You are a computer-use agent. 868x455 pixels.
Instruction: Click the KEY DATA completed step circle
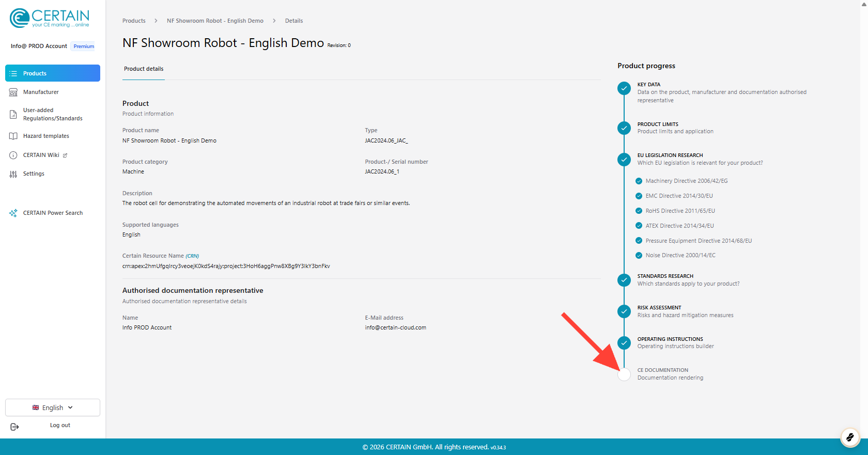(624, 88)
